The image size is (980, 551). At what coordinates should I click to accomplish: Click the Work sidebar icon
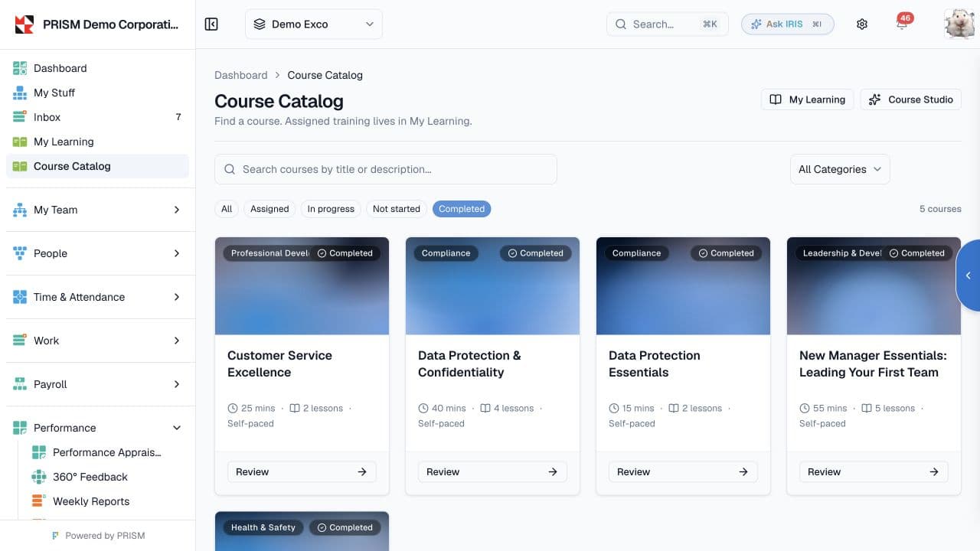pyautogui.click(x=20, y=341)
